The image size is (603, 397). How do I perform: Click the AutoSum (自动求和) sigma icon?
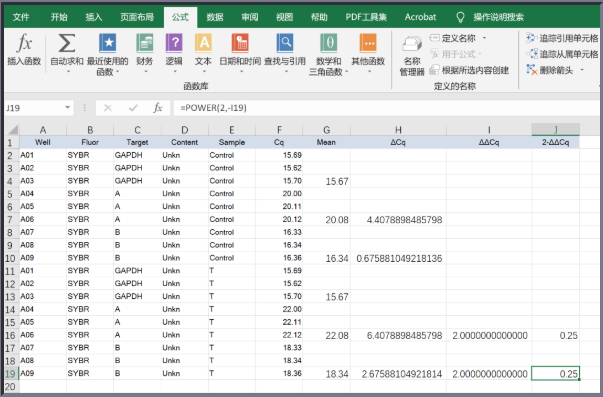pos(67,43)
